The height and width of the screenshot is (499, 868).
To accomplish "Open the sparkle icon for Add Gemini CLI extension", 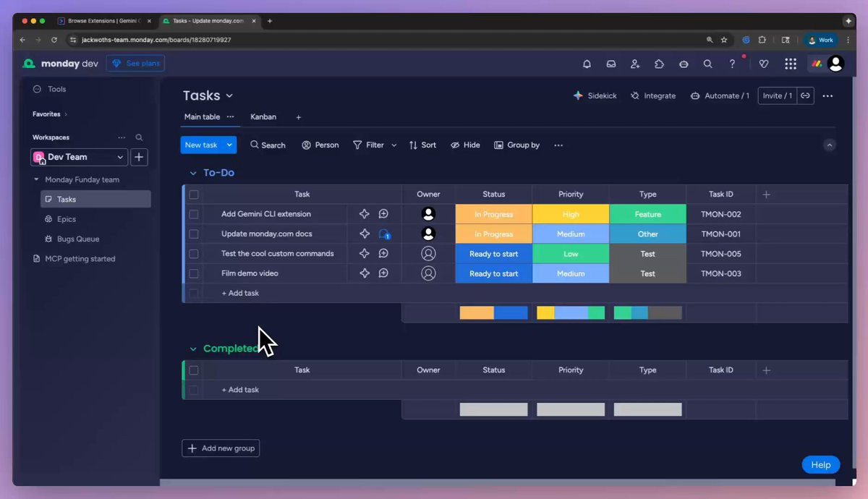I will [x=365, y=214].
